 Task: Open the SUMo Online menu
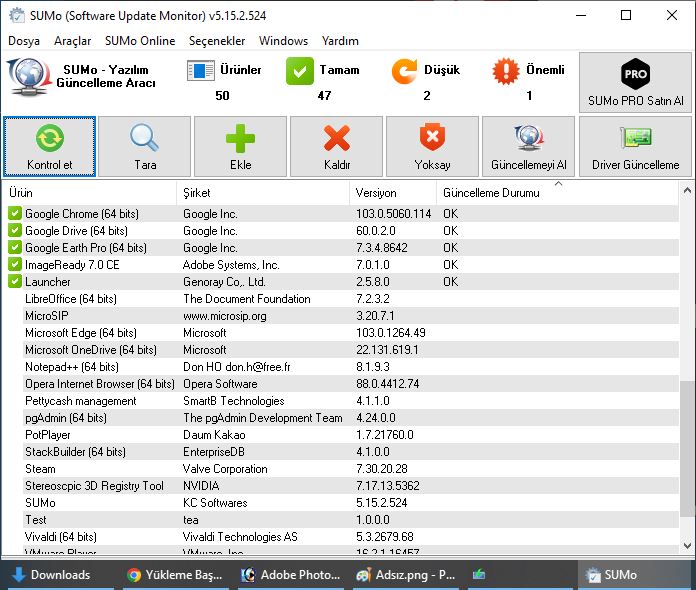pyautogui.click(x=140, y=41)
